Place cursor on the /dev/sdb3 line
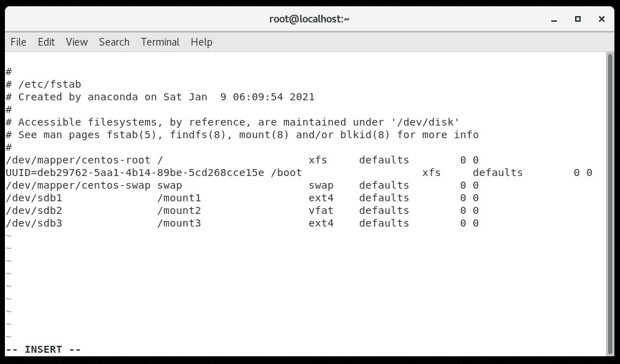This screenshot has width=620, height=364. coord(34,223)
